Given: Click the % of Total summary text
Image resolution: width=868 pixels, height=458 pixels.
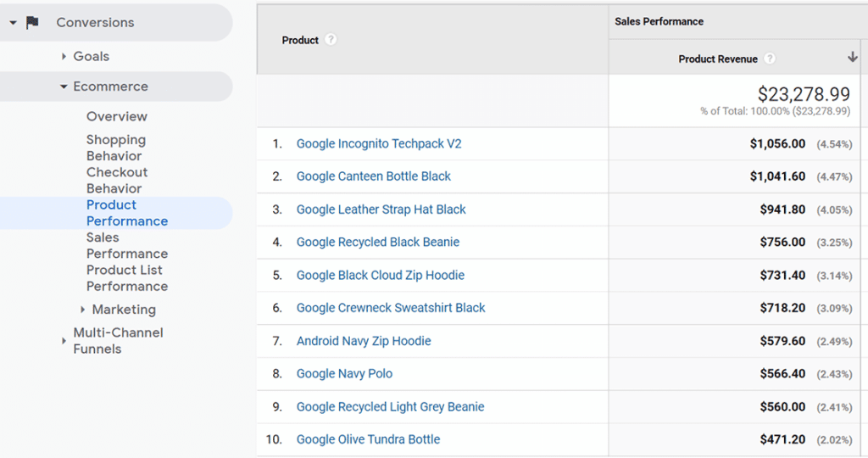Looking at the screenshot, I should tap(775, 111).
